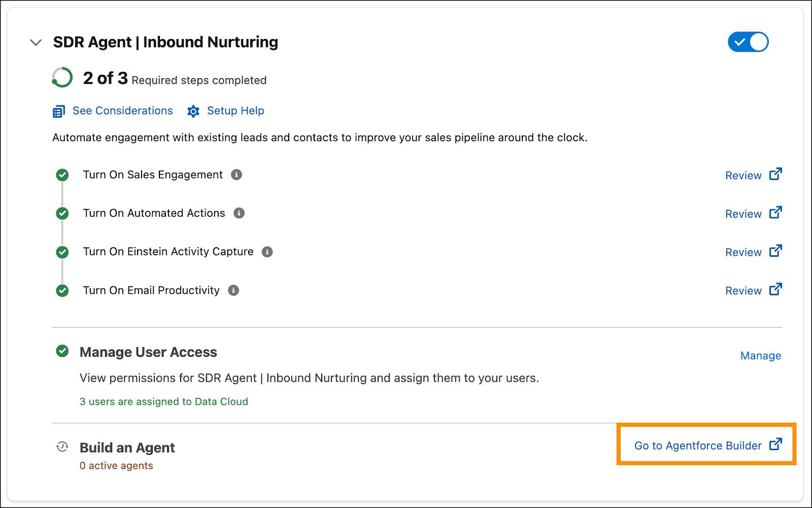This screenshot has width=812, height=508.
Task: Click the Manage User Access heading
Action: [x=148, y=352]
